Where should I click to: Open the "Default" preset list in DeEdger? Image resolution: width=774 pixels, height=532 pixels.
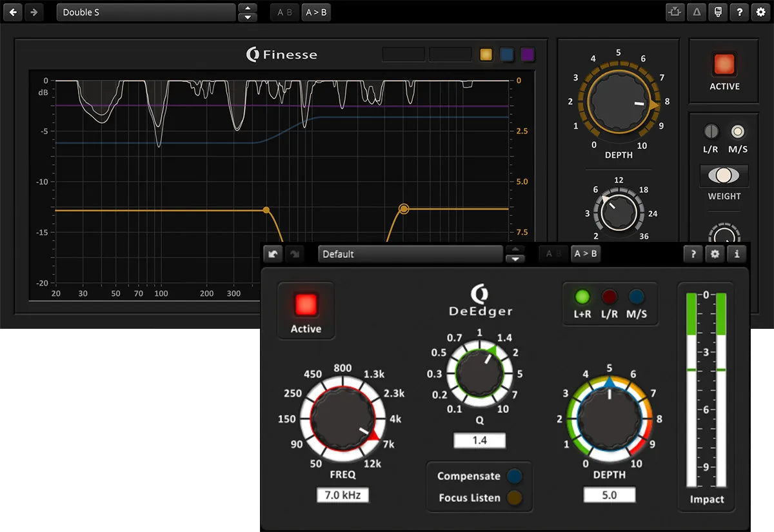pyautogui.click(x=410, y=253)
